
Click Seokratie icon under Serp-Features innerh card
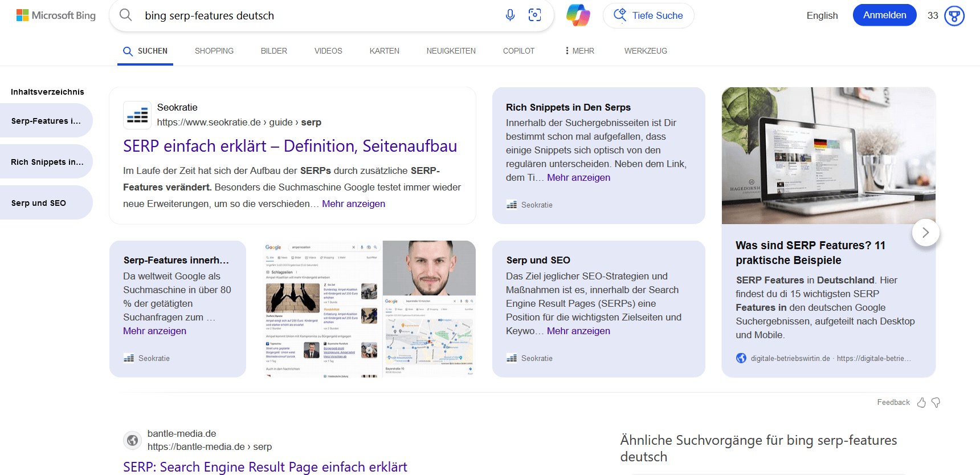coord(129,358)
